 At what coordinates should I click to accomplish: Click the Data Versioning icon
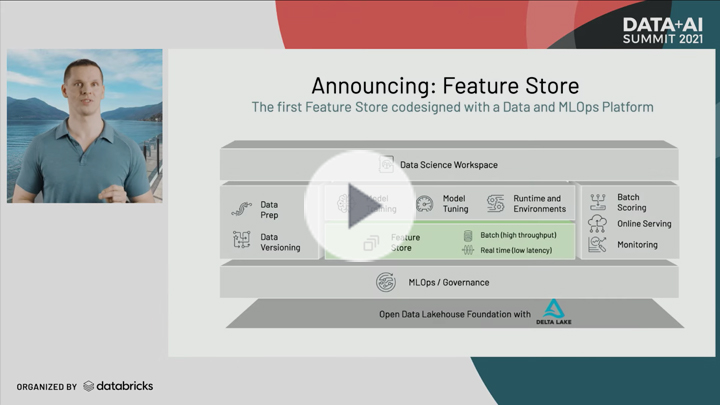point(242,240)
